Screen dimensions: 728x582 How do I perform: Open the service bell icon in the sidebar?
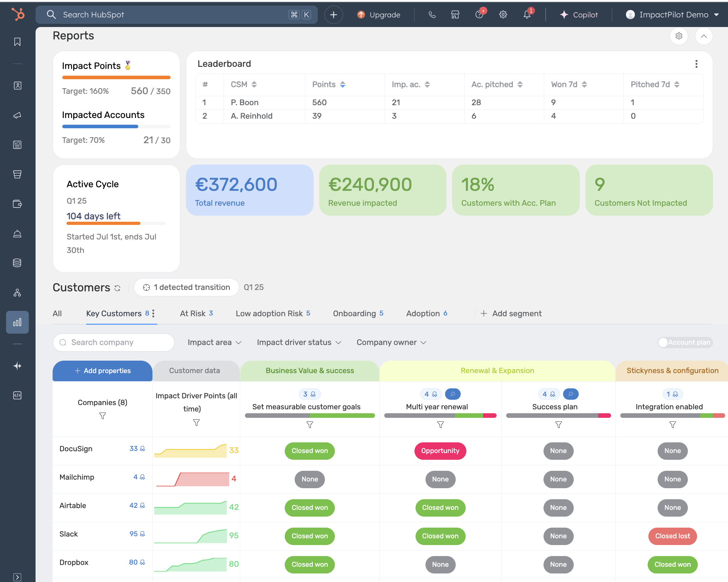(17, 233)
